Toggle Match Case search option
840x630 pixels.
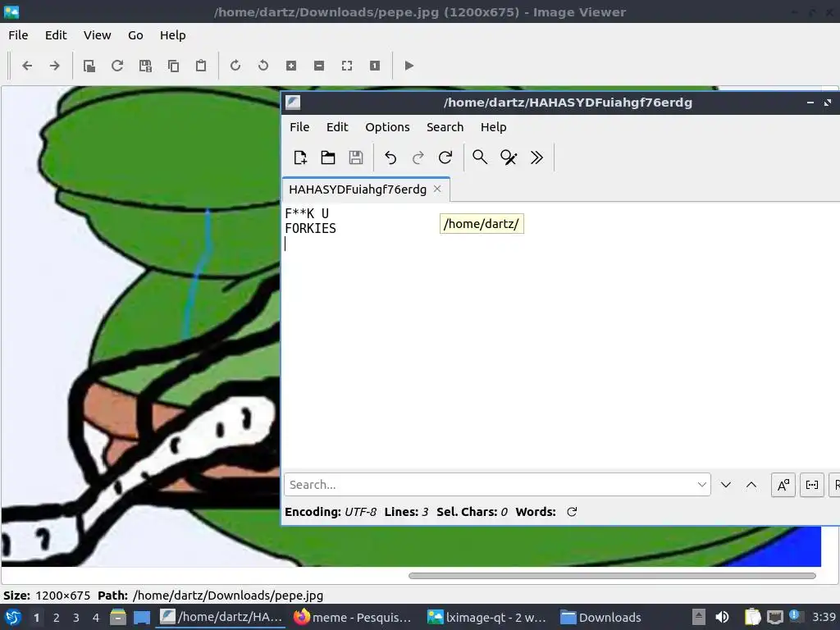click(x=783, y=486)
